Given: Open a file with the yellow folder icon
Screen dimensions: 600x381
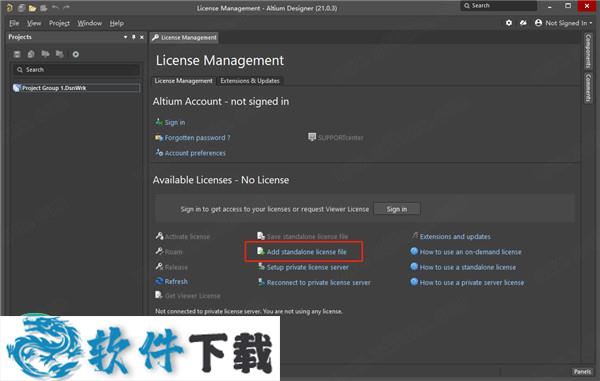Looking at the screenshot, I should click(x=33, y=8).
